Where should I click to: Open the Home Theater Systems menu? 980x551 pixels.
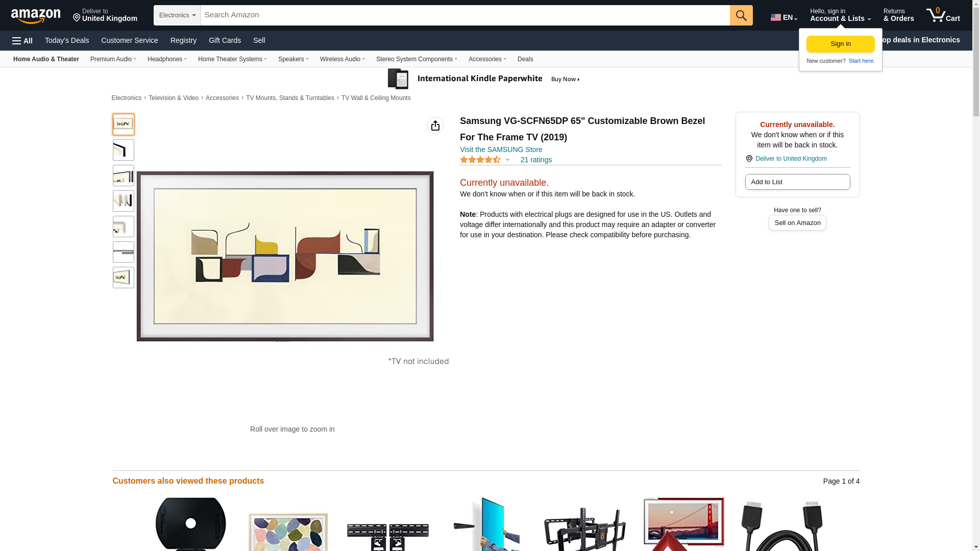(x=232, y=59)
